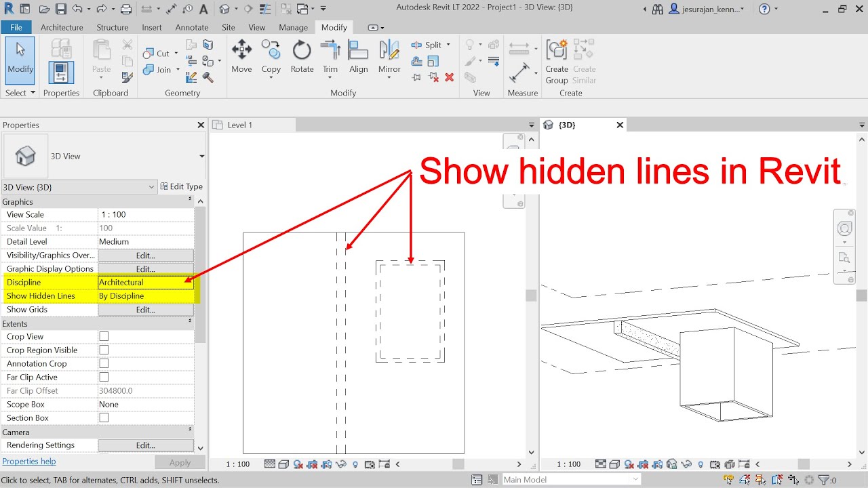Image resolution: width=868 pixels, height=488 pixels.
Task: Click the Demolish hammer icon
Action: [208, 77]
